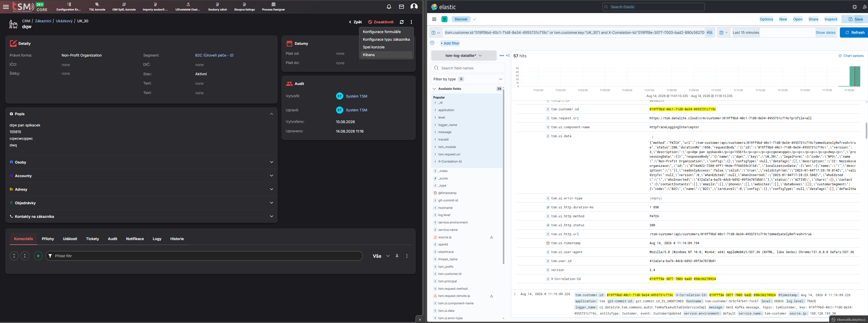Screen dimensions: 868x323
Task: Expand the log row at 11:16:09.226
Action: click(x=515, y=294)
